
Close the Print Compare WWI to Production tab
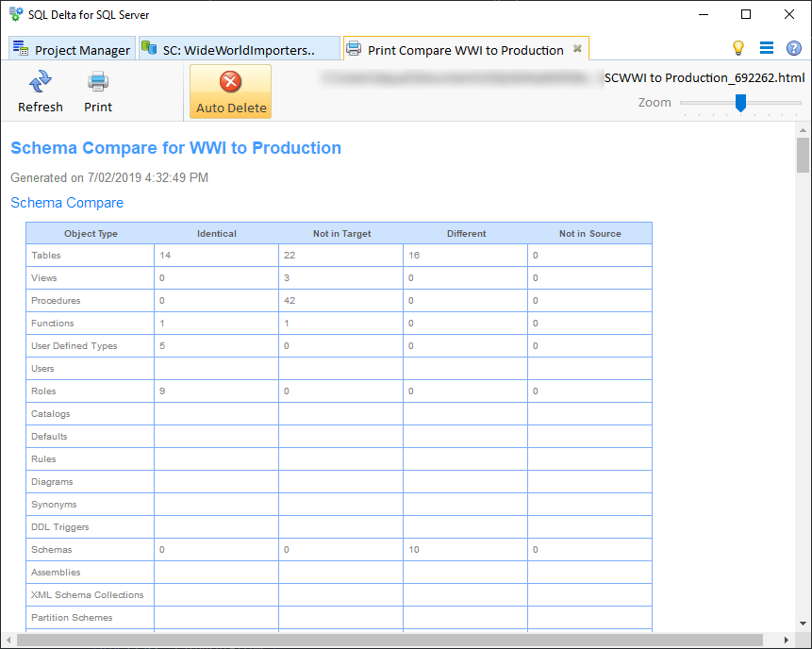(x=577, y=49)
